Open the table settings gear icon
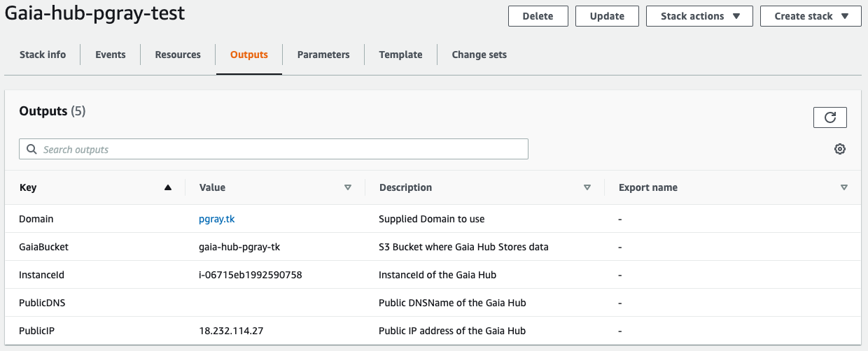This screenshot has height=351, width=868. coord(840,149)
